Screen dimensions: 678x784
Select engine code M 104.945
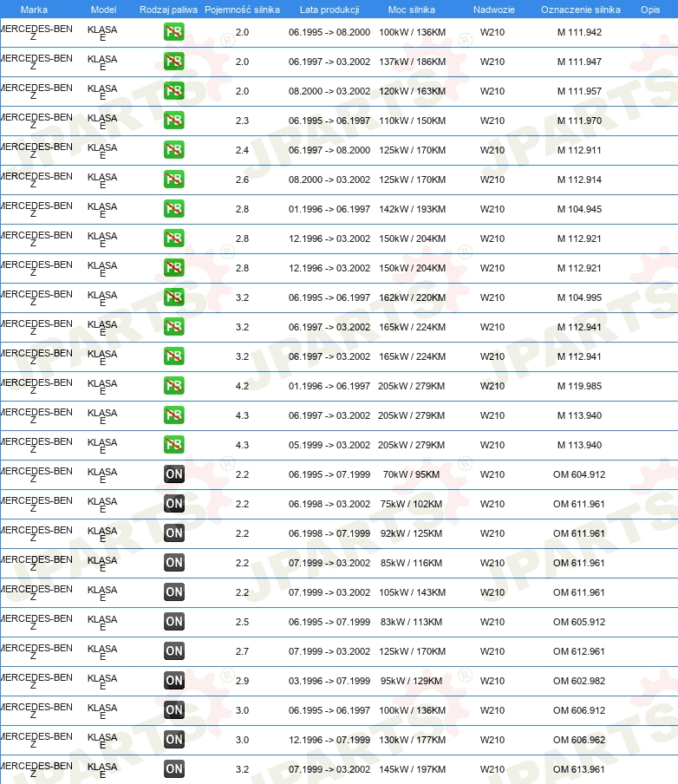click(x=579, y=209)
